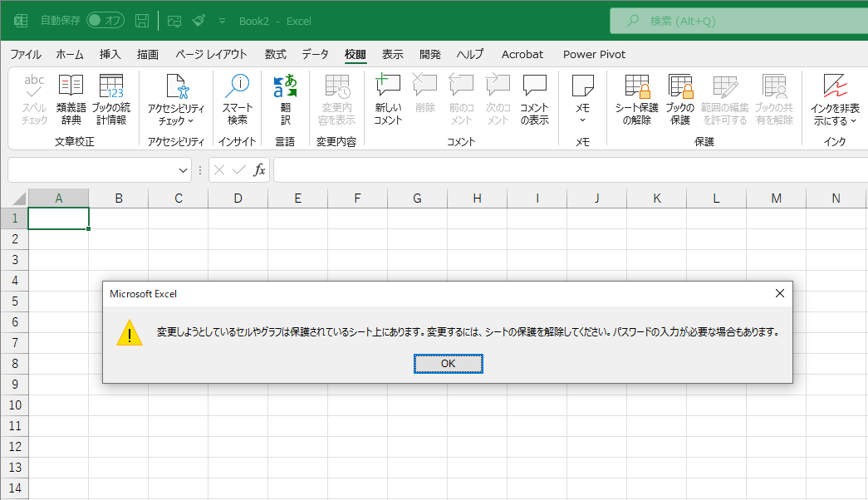Click シート保護の解除 to unprotect the sheet
The image size is (868, 500).
(x=636, y=98)
